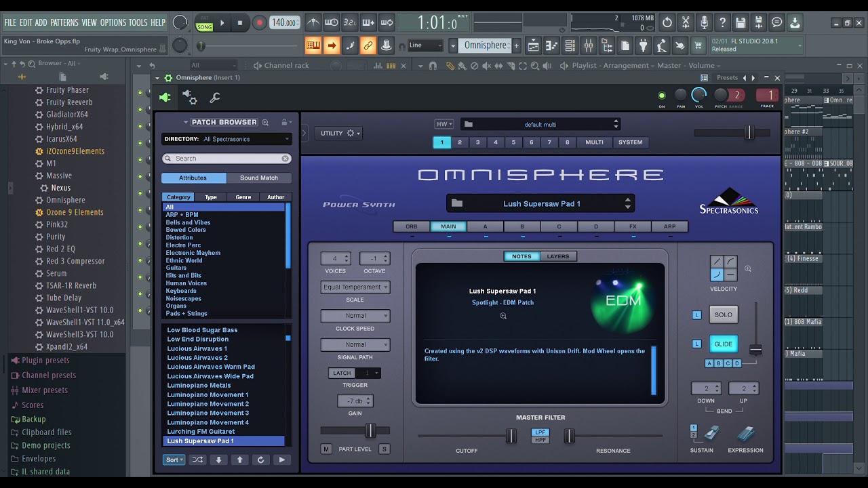Shuffle patches in the Patch Browser
This screenshot has width=868, height=488.
coord(197,460)
